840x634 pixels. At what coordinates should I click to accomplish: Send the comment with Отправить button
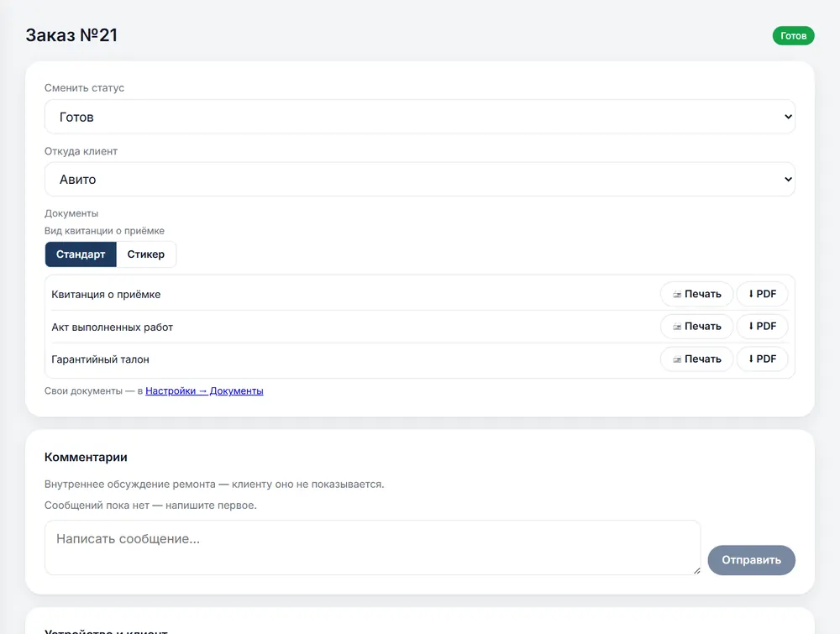[x=751, y=560]
